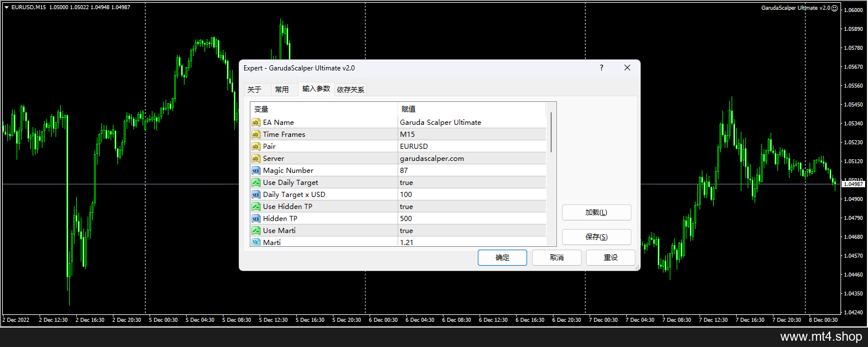Confirm with the 确定 button
This screenshot has height=347, width=868.
tap(502, 258)
